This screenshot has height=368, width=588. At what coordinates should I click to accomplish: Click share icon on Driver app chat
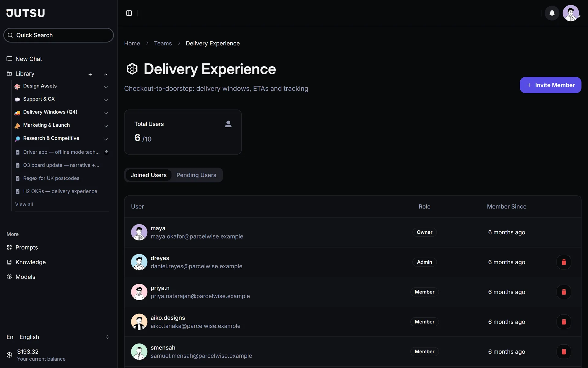click(107, 152)
